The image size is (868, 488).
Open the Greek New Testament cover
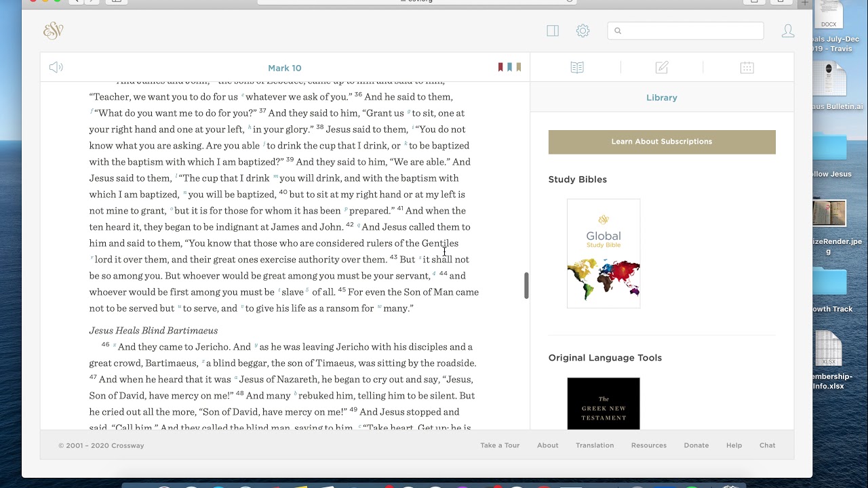pos(604,403)
